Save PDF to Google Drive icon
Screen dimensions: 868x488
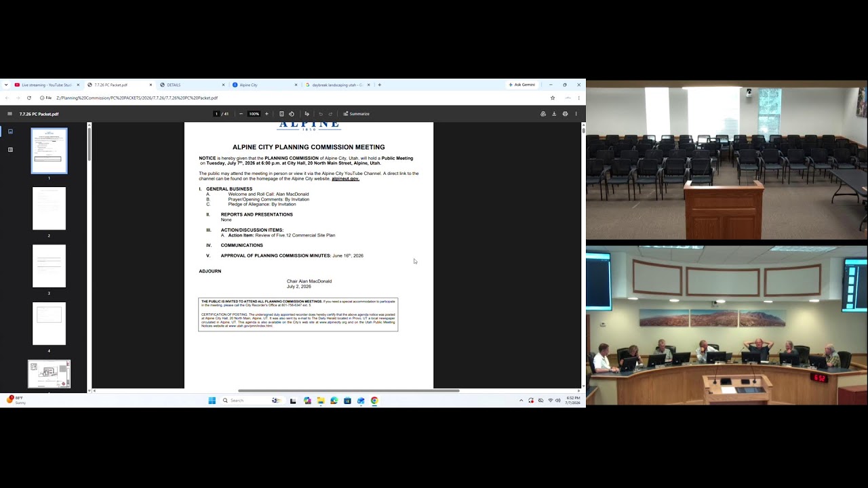coord(543,114)
